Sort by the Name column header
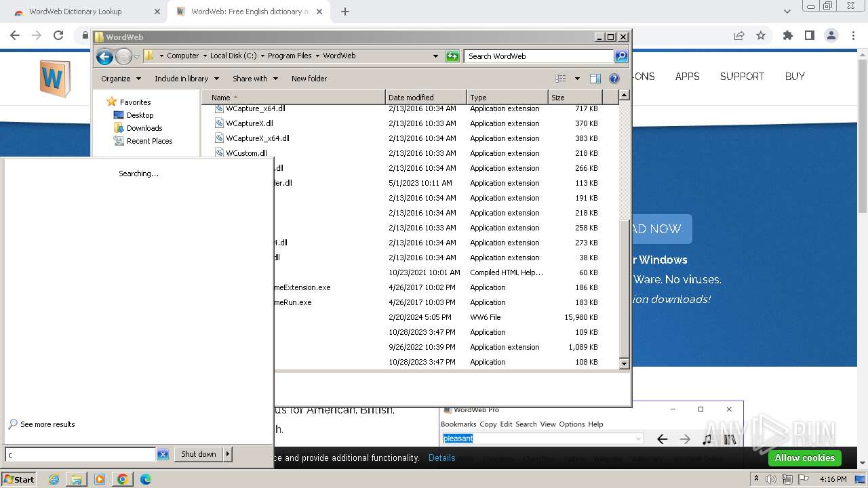 click(x=293, y=98)
